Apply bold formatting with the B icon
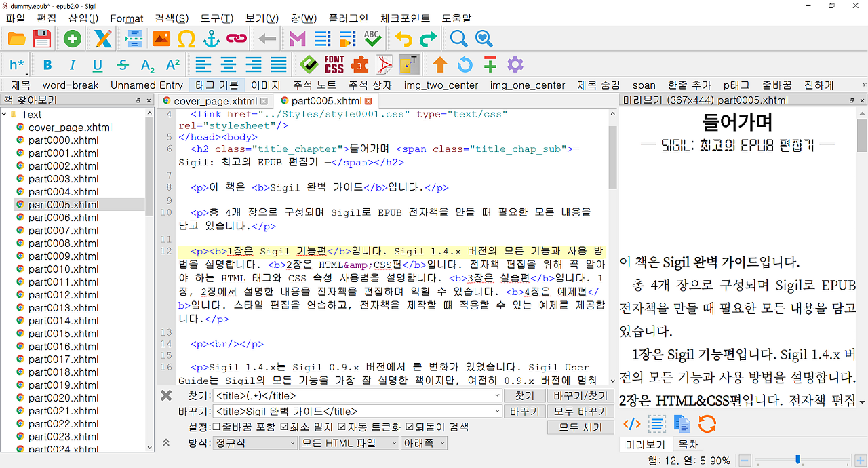This screenshot has height=468, width=868. pyautogui.click(x=47, y=65)
